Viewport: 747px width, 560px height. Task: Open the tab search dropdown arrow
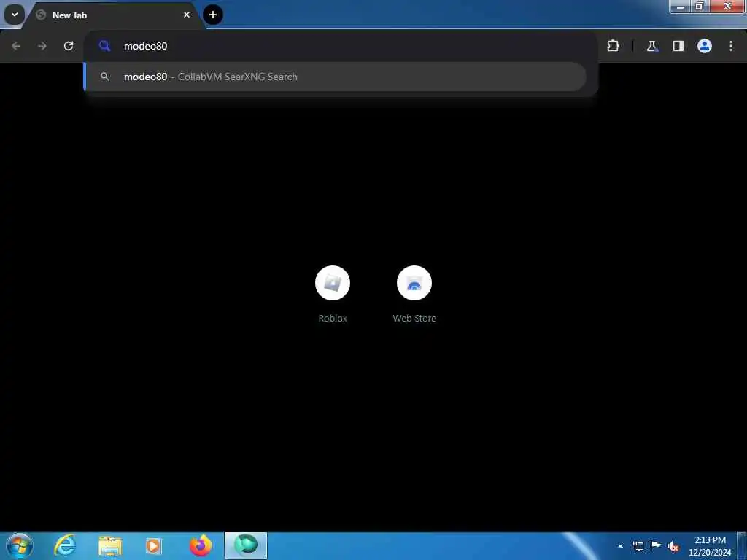[x=15, y=15]
